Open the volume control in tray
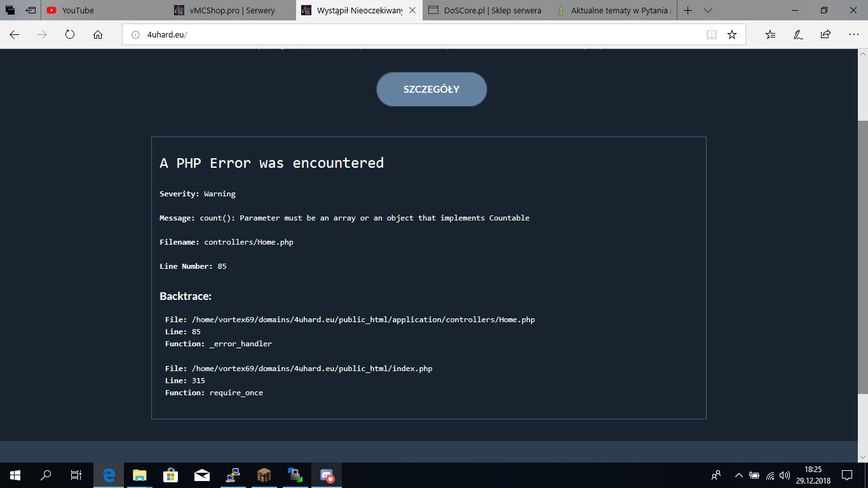The image size is (868, 488). pyautogui.click(x=785, y=475)
